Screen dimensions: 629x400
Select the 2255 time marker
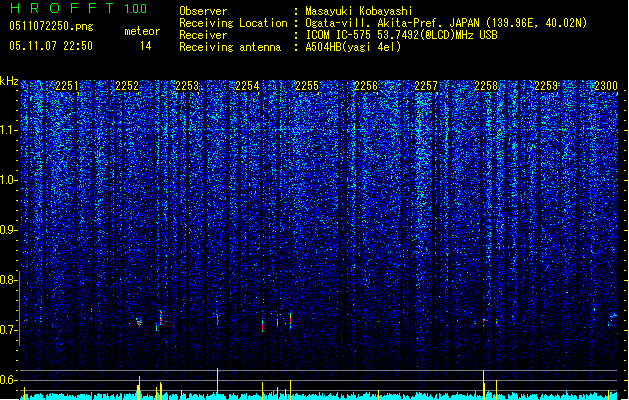307,86
